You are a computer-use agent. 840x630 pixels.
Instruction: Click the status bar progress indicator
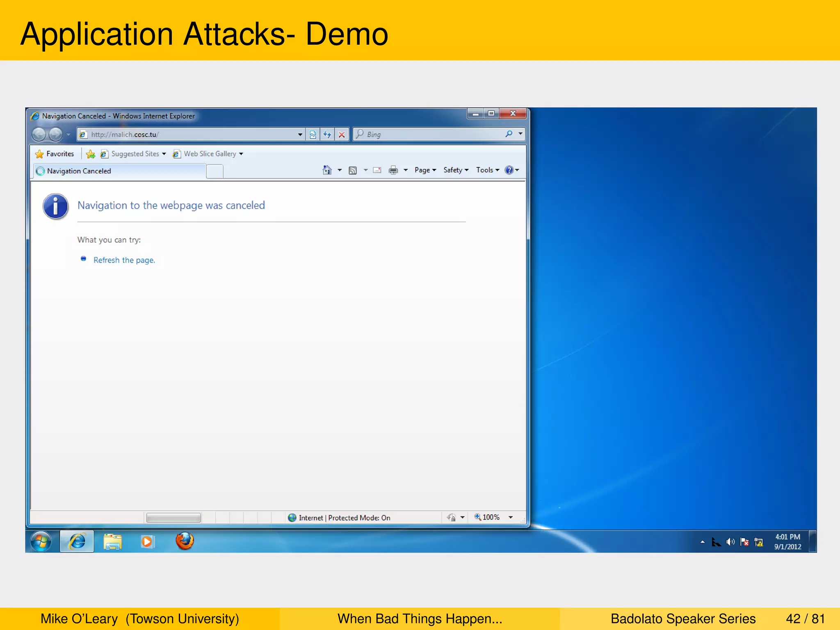pyautogui.click(x=173, y=518)
